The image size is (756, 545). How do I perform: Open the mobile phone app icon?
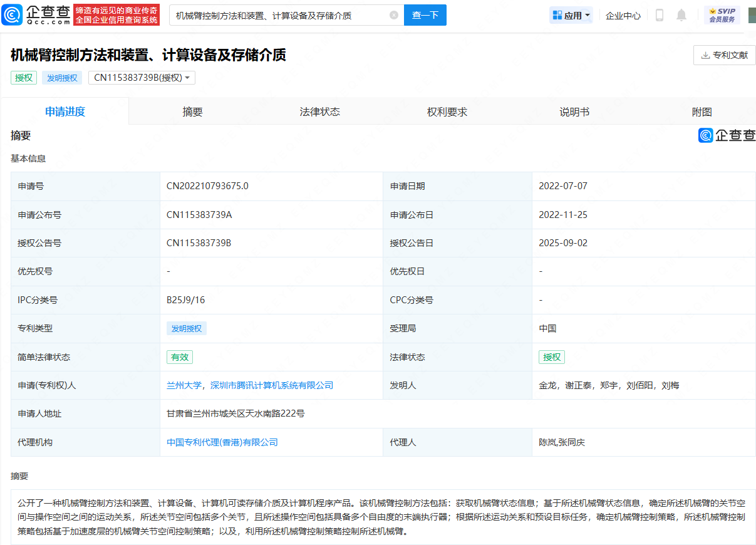pyautogui.click(x=659, y=15)
